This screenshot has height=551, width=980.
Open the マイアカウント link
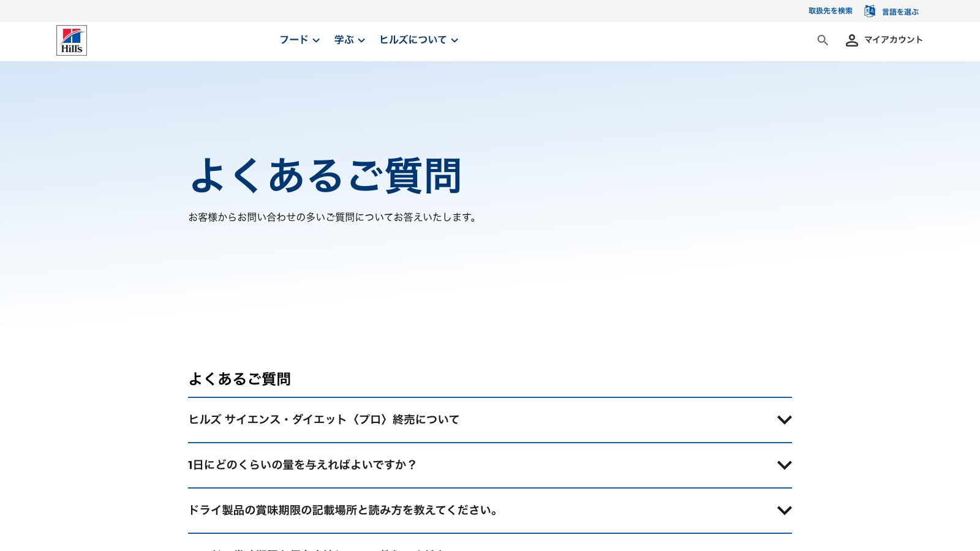click(893, 40)
